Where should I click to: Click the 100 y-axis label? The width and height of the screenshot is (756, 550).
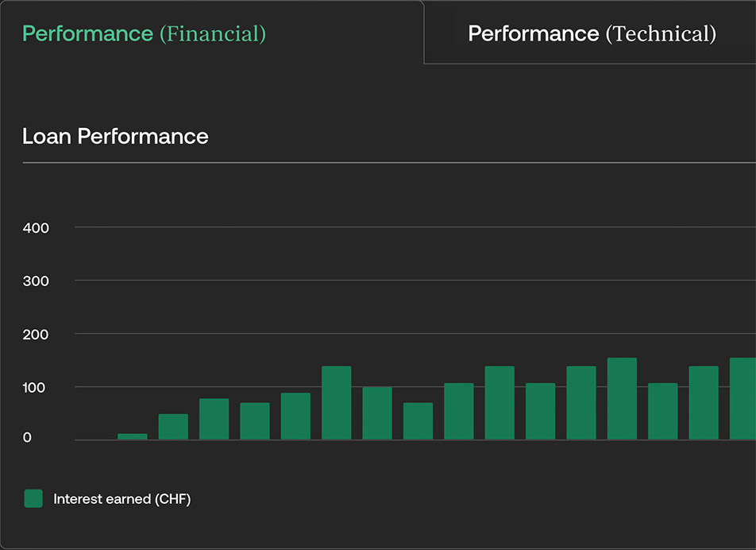click(36, 388)
